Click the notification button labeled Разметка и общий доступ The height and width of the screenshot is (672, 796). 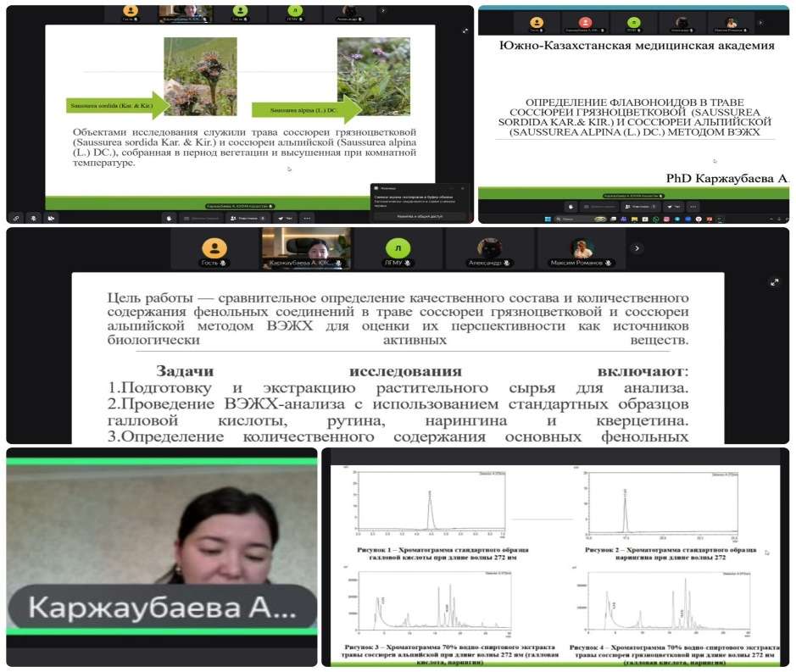[x=419, y=216]
